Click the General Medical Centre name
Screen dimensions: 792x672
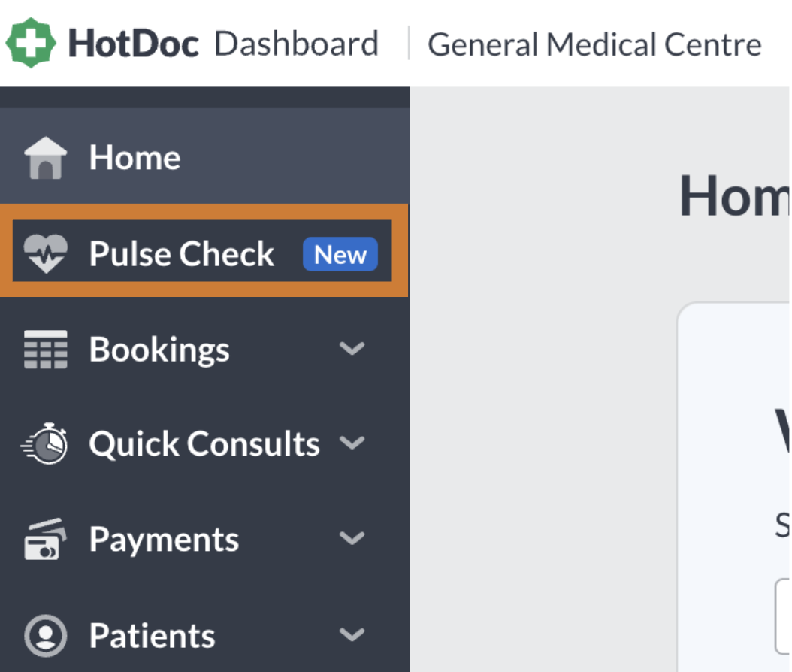(594, 44)
